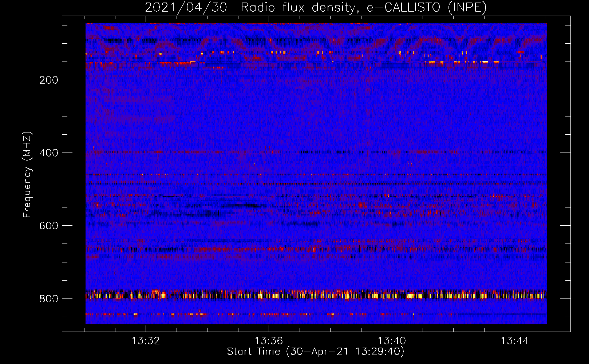
Task: Select the '400' frequency axis label
Action: (x=49, y=153)
